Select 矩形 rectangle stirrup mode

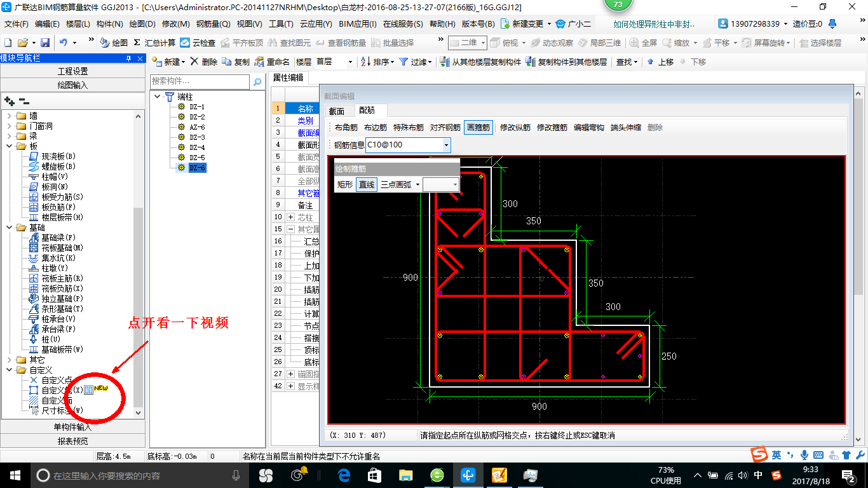pos(345,184)
